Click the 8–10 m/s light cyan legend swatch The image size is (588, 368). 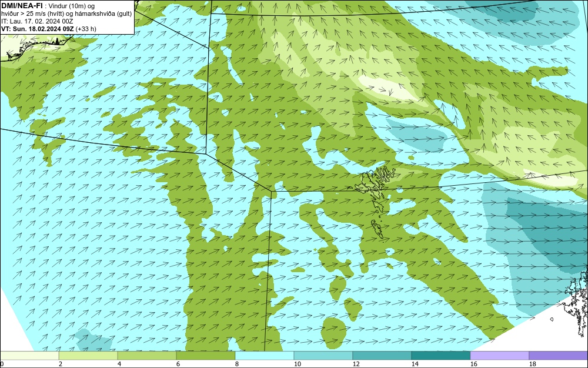[x=265, y=355]
